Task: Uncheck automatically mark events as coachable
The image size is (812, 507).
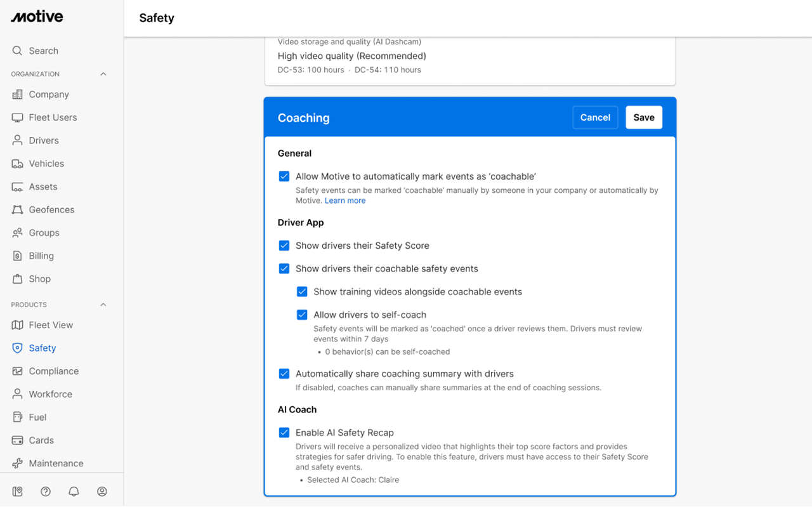Action: click(284, 176)
